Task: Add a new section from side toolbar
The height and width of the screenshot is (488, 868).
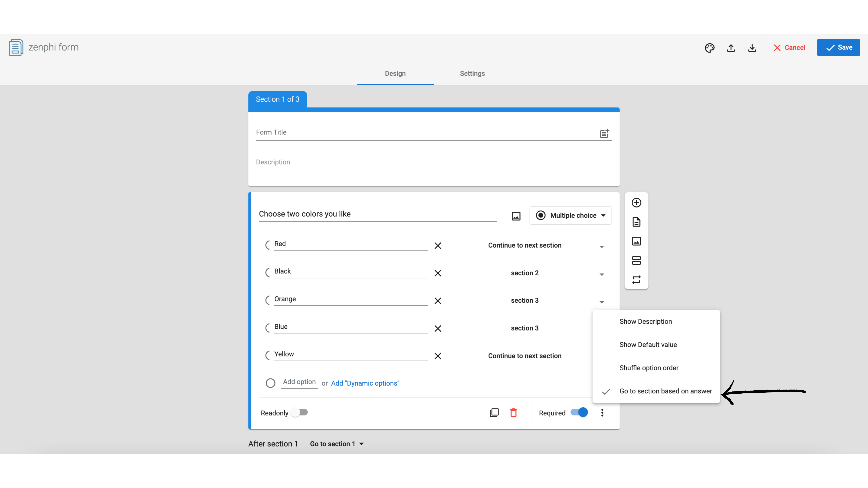Action: point(636,260)
